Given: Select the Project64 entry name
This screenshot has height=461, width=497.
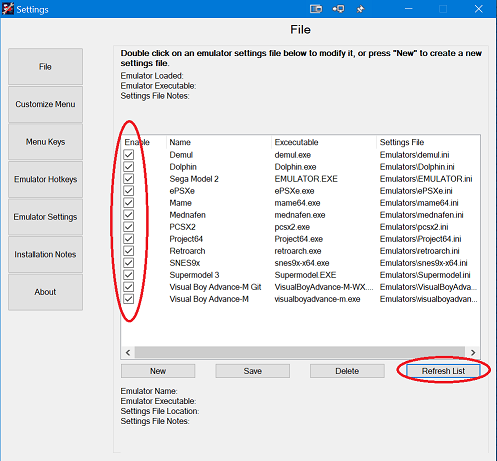Looking at the screenshot, I should (x=186, y=239).
